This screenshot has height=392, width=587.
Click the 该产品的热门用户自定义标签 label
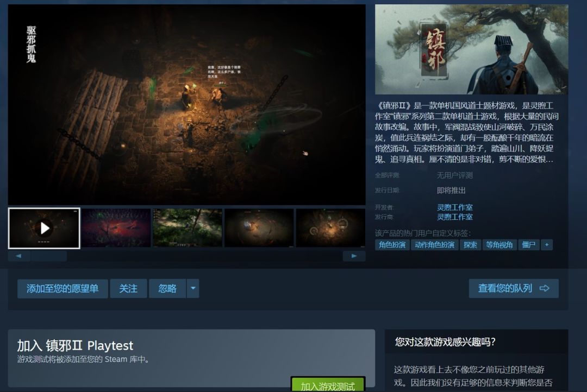pos(423,233)
